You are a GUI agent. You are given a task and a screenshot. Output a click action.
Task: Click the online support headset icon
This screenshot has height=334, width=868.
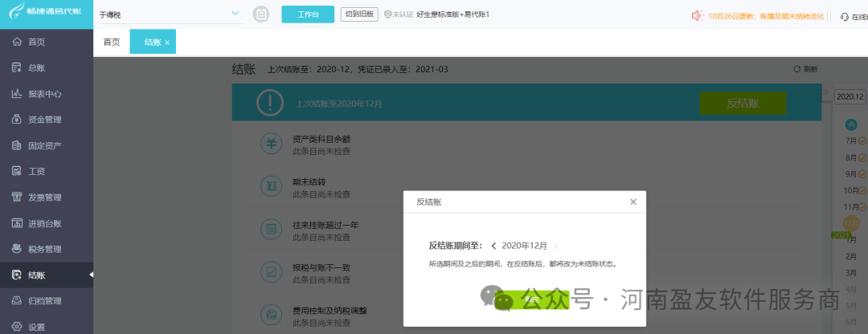pyautogui.click(x=845, y=17)
